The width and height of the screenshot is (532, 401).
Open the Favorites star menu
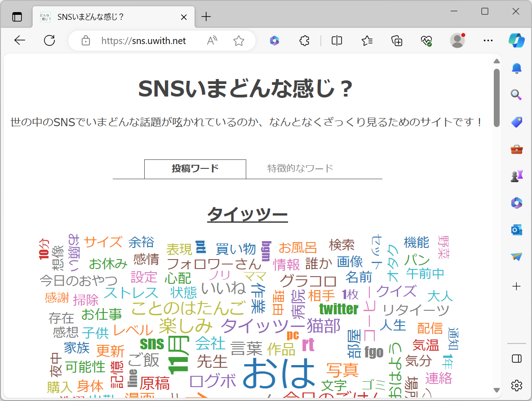367,40
